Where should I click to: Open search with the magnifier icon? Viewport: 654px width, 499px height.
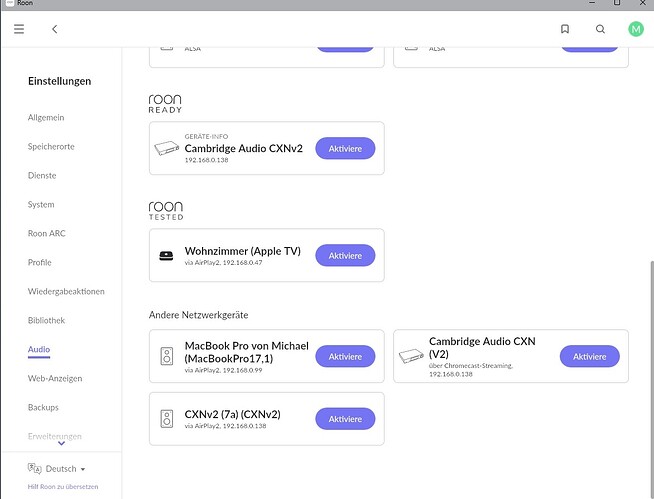point(600,29)
